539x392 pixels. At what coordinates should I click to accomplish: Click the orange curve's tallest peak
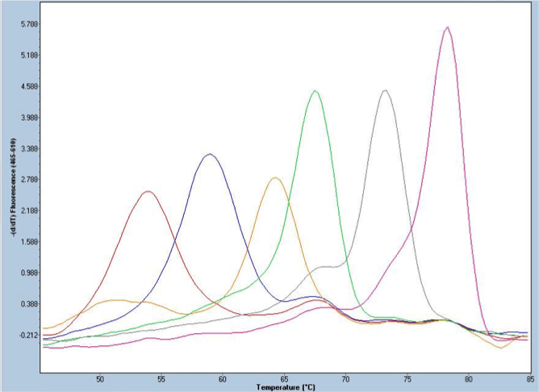click(x=275, y=178)
